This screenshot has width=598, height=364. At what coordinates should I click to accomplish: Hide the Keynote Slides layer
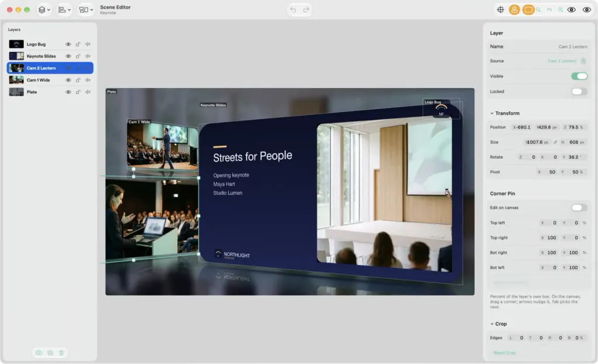pos(68,57)
